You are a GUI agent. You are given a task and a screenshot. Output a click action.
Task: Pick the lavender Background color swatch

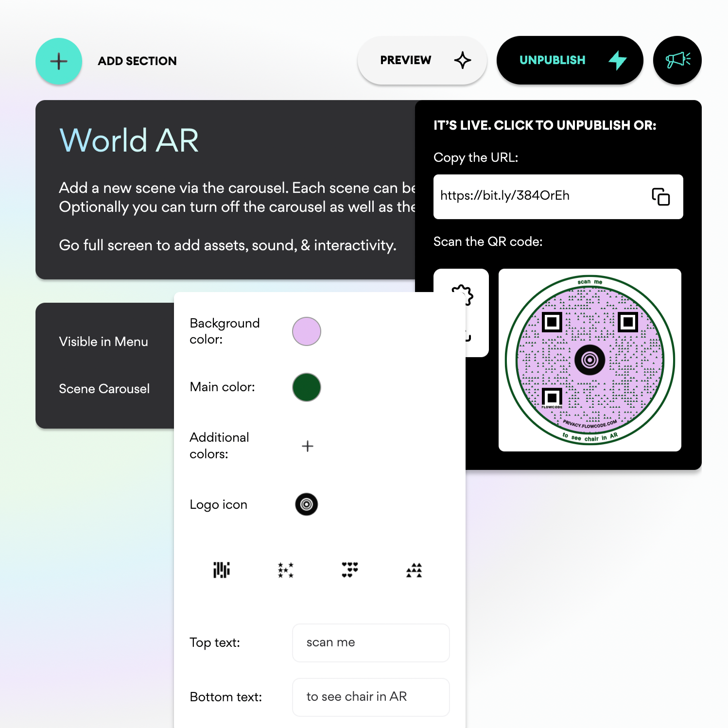[x=307, y=331]
